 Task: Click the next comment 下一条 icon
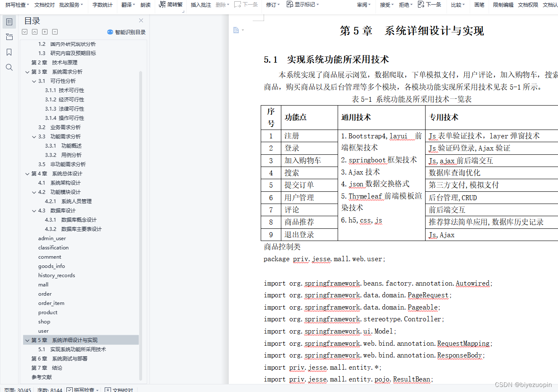tap(238, 4)
